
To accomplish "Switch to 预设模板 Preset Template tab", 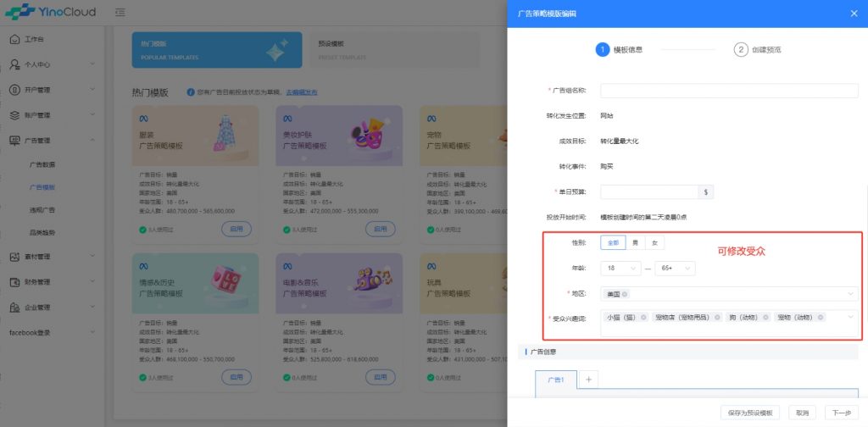I will 394,50.
